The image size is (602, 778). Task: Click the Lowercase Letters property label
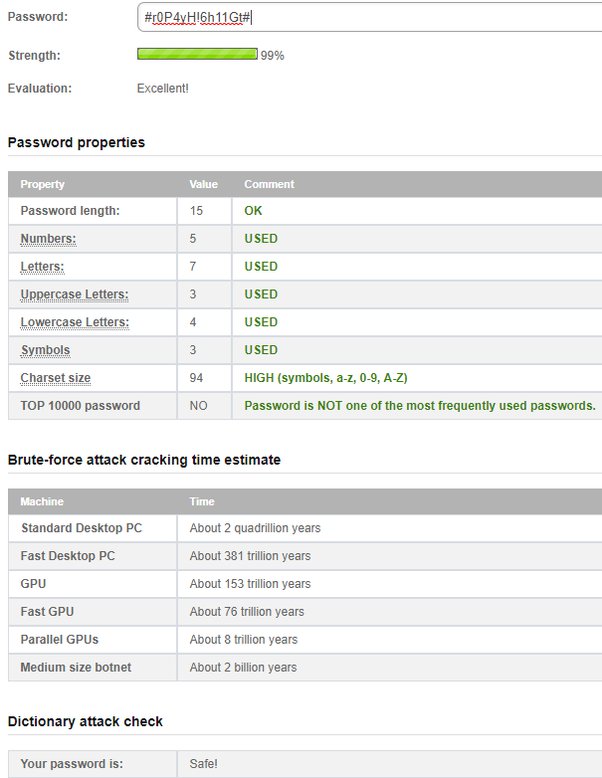coord(74,323)
